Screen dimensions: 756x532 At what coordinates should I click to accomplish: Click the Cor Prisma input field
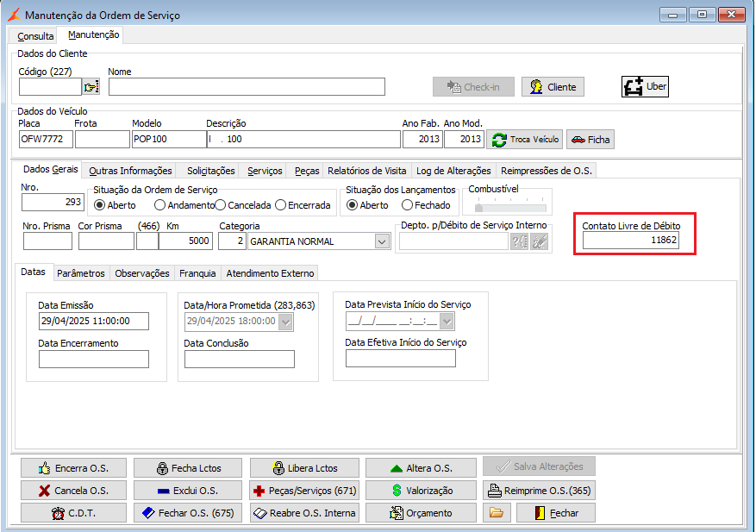[106, 241]
